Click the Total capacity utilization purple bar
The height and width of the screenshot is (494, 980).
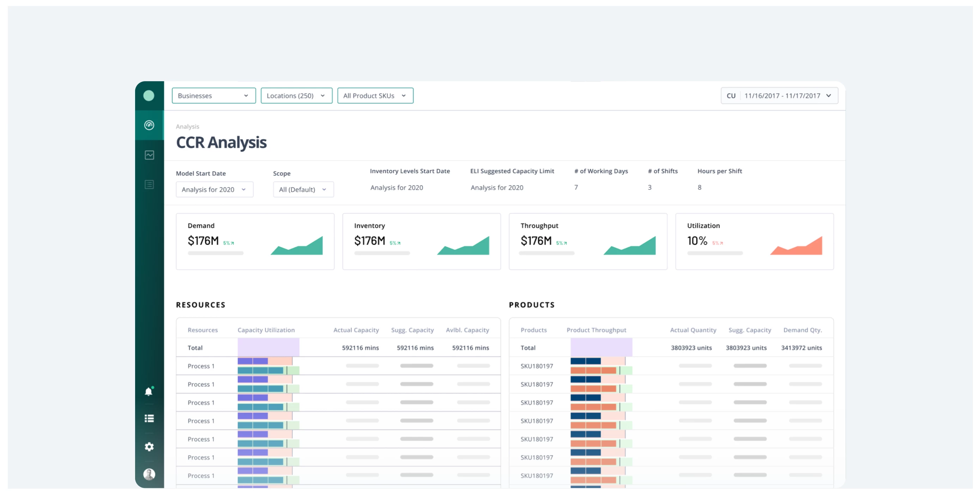tap(268, 348)
